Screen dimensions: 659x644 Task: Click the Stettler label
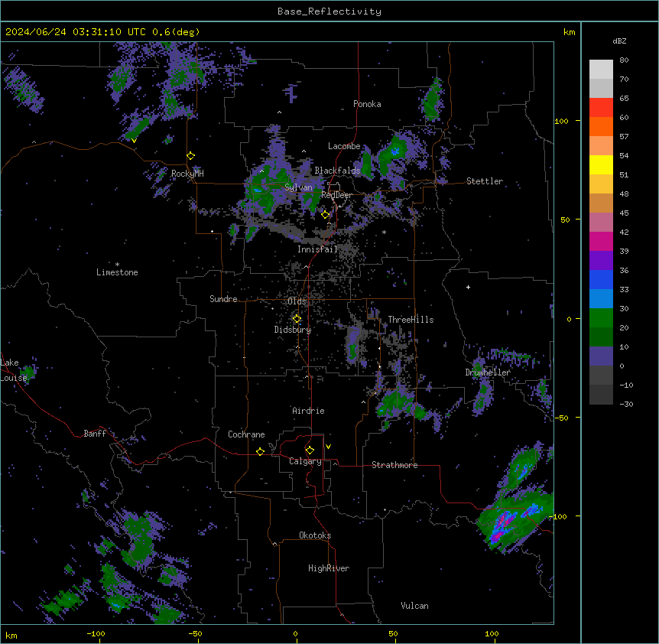coord(485,181)
